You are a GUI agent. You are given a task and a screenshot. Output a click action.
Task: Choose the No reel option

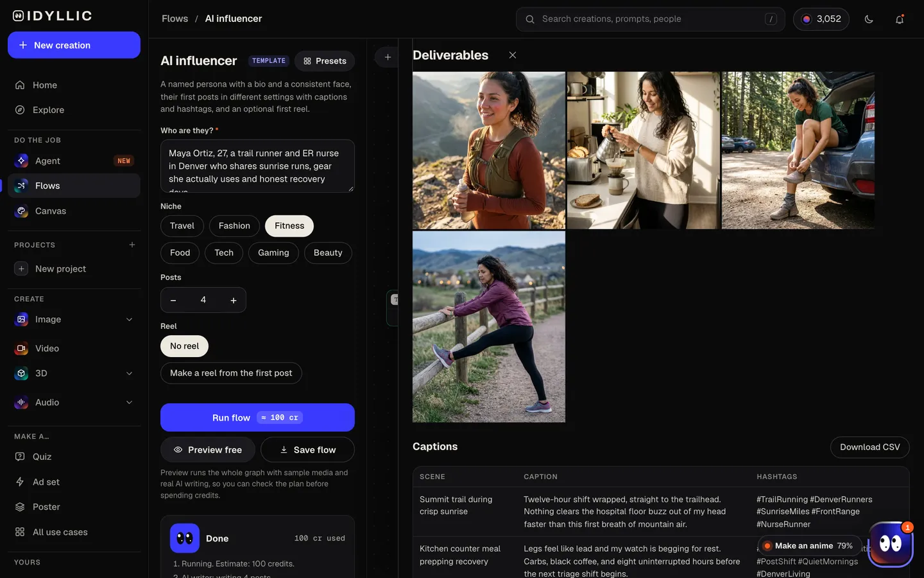click(184, 346)
